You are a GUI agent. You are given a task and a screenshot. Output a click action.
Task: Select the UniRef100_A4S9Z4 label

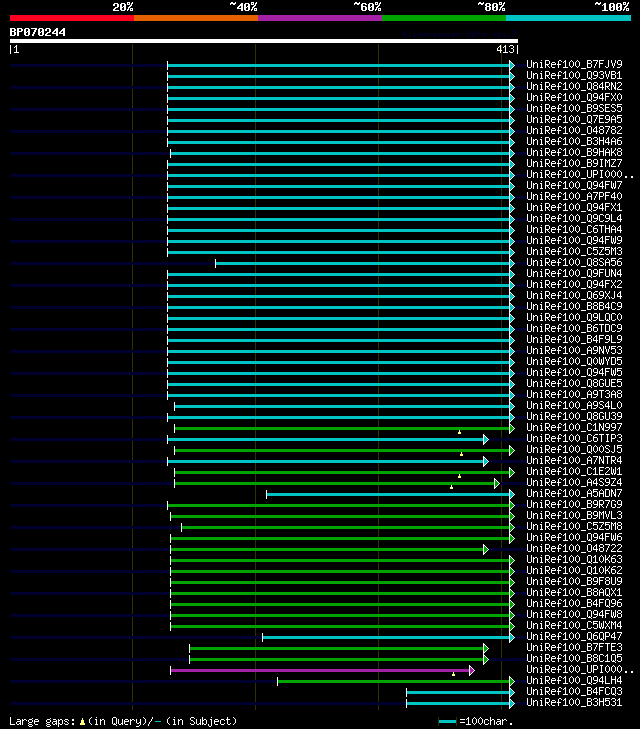574,483
